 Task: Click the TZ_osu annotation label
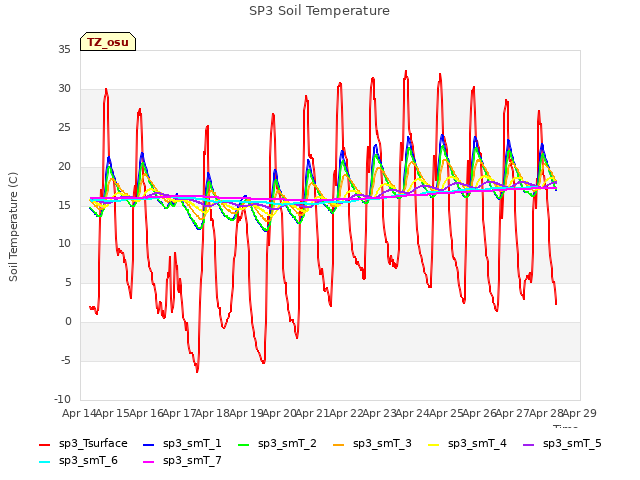click(x=108, y=42)
